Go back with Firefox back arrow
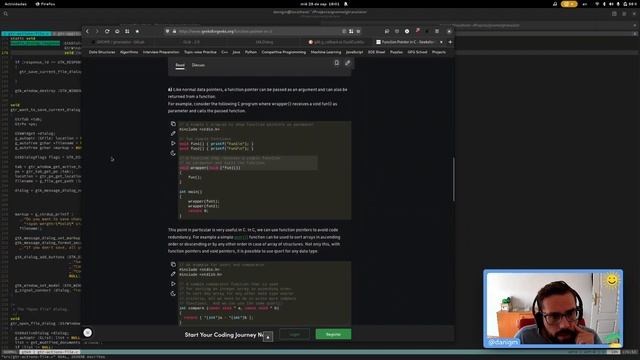Image resolution: width=640 pixels, height=360 pixels. coord(87,31)
